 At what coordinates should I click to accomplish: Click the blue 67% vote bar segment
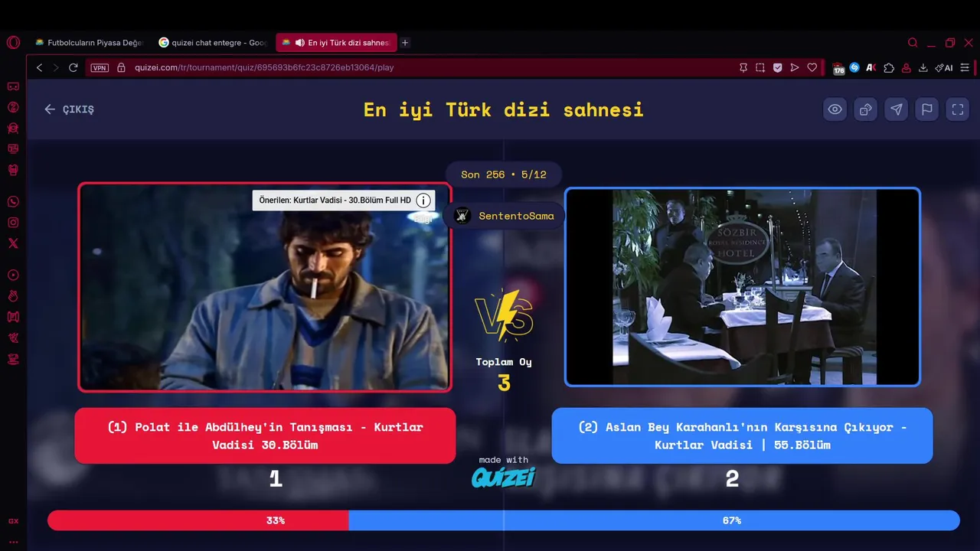click(654, 520)
